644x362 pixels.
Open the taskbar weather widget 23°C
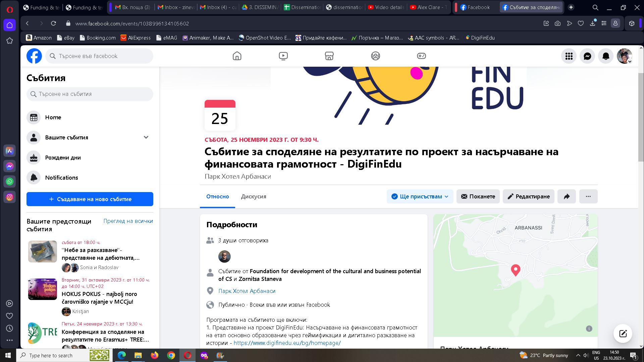[x=544, y=355]
